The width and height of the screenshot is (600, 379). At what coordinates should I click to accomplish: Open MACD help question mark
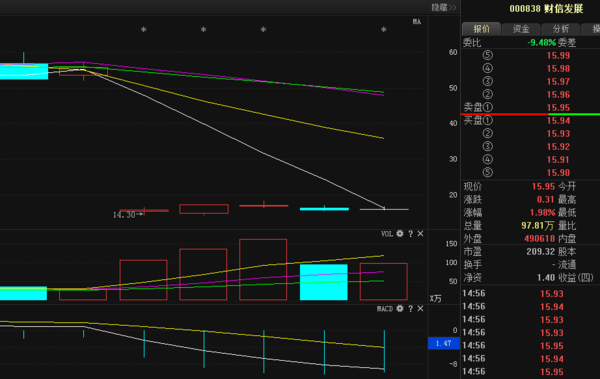(x=411, y=309)
